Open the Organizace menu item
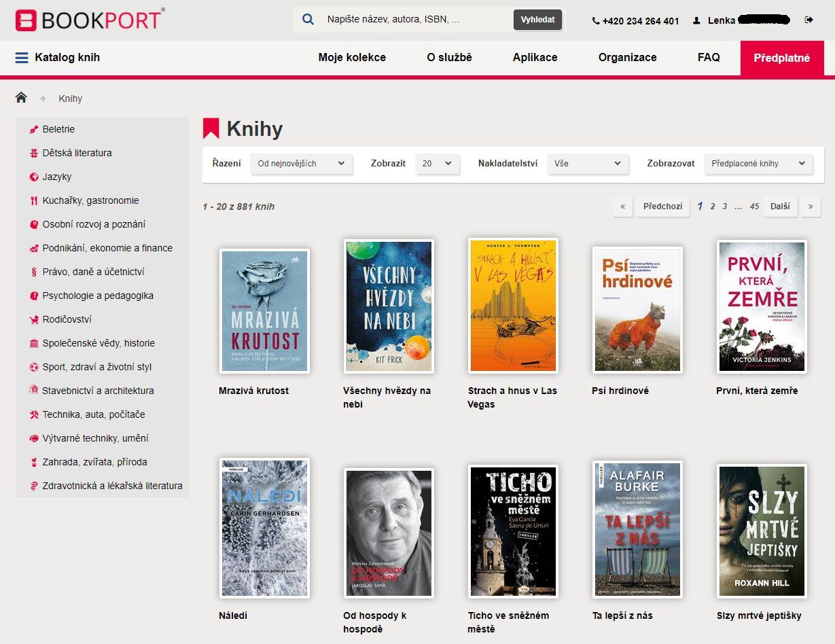The width and height of the screenshot is (835, 644). 628,58
